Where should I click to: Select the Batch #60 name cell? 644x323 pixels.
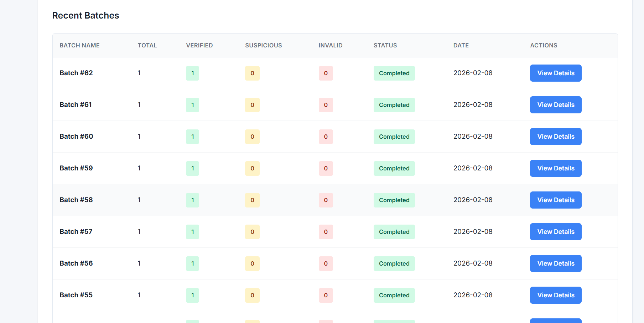tap(76, 136)
